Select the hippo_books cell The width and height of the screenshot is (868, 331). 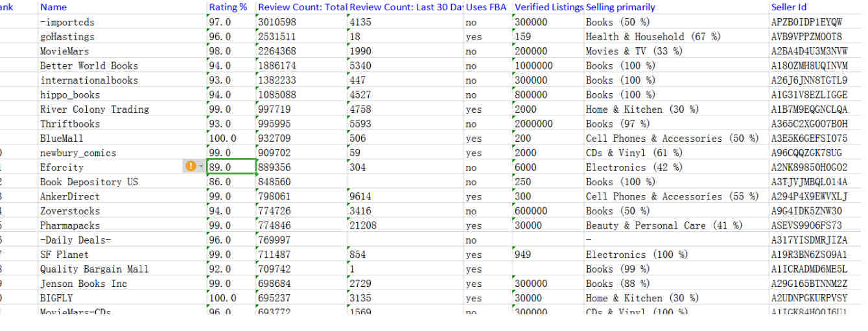click(70, 95)
